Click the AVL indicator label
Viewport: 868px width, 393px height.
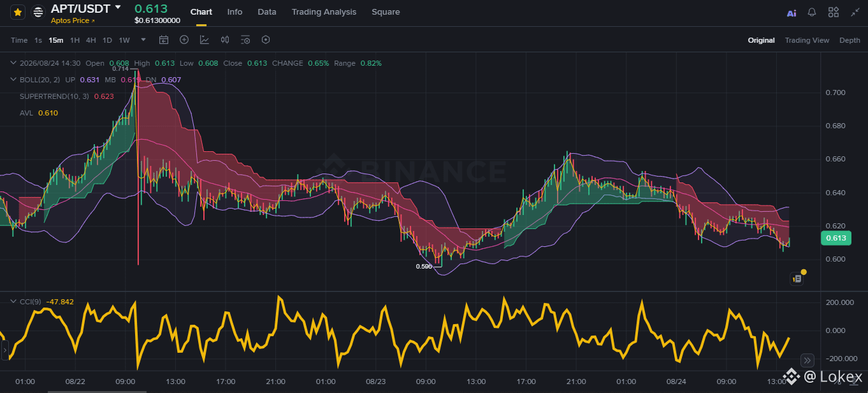(x=26, y=113)
